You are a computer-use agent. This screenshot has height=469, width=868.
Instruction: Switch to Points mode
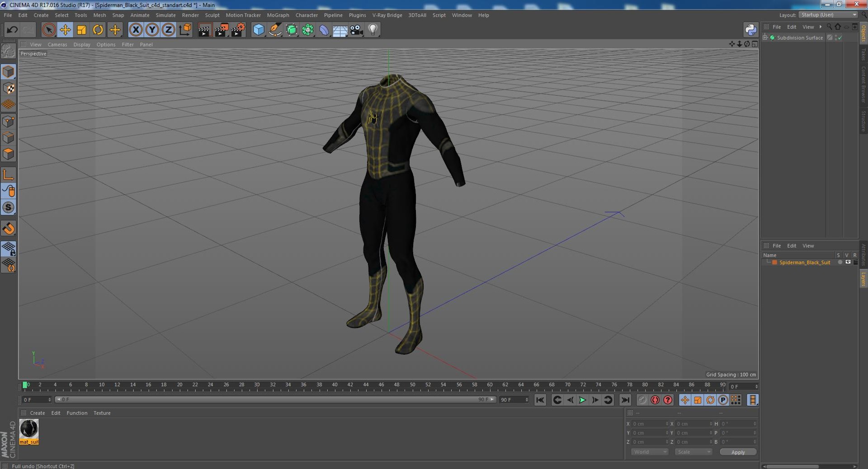pos(8,121)
